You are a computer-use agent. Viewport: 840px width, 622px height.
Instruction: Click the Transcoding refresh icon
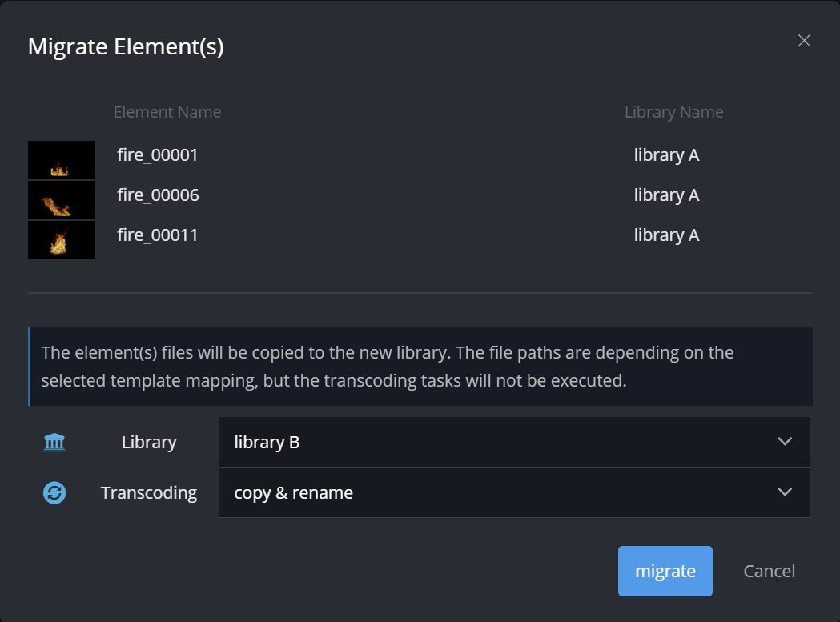click(54, 492)
